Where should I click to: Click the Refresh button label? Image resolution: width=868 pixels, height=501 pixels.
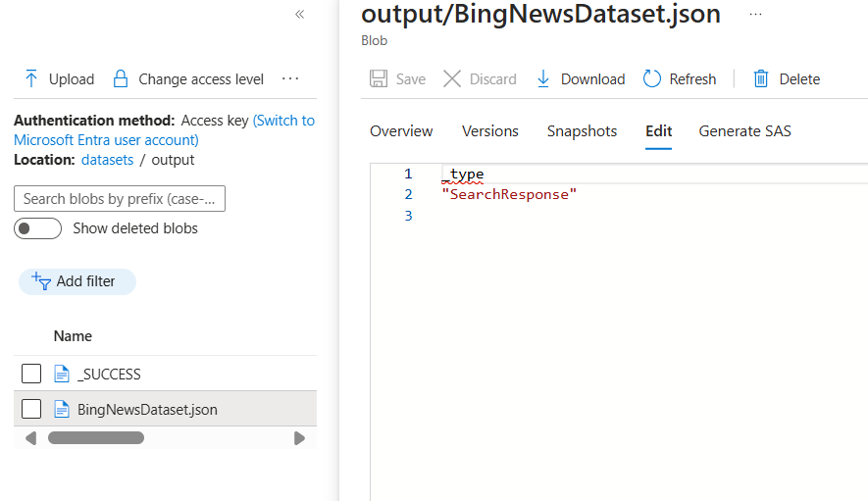point(692,79)
